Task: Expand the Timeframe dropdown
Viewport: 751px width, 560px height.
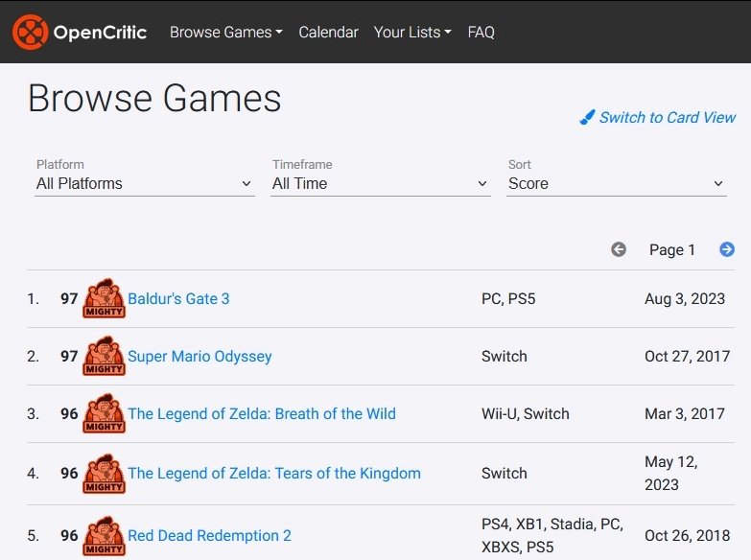Action: pos(380,183)
